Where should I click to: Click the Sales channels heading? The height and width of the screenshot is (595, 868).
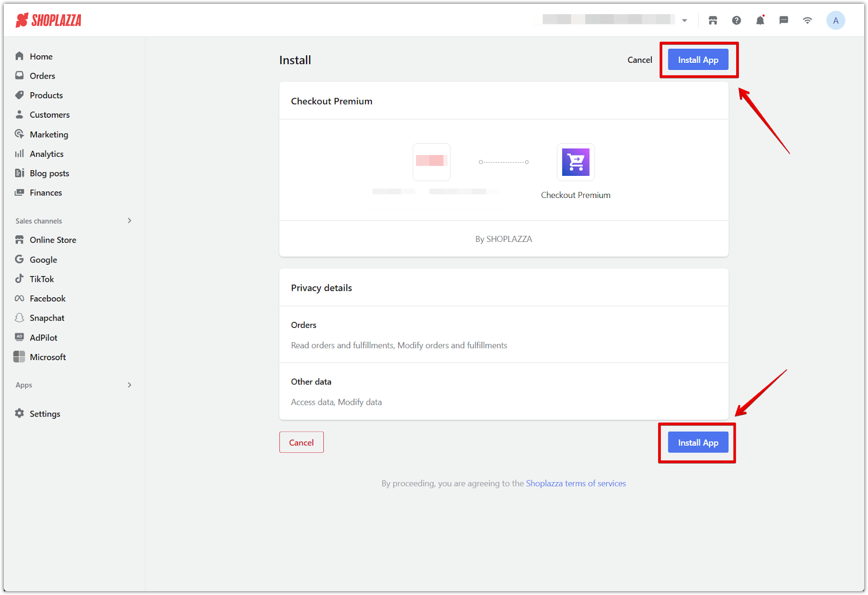coord(39,221)
